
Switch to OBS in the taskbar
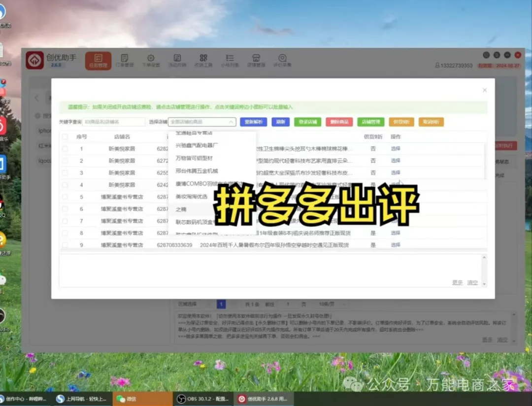202,399
